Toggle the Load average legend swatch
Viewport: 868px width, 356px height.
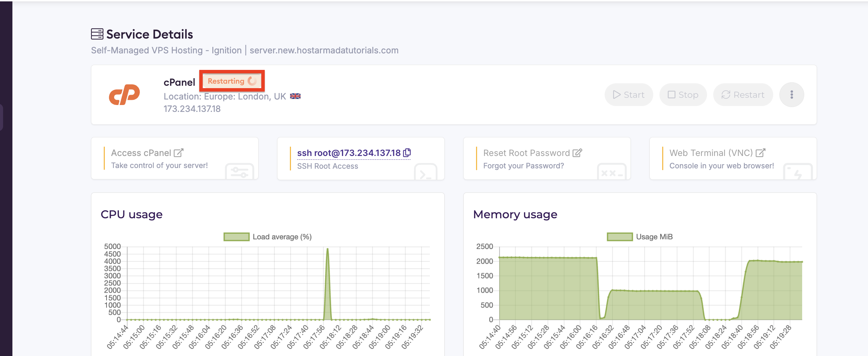tap(236, 237)
